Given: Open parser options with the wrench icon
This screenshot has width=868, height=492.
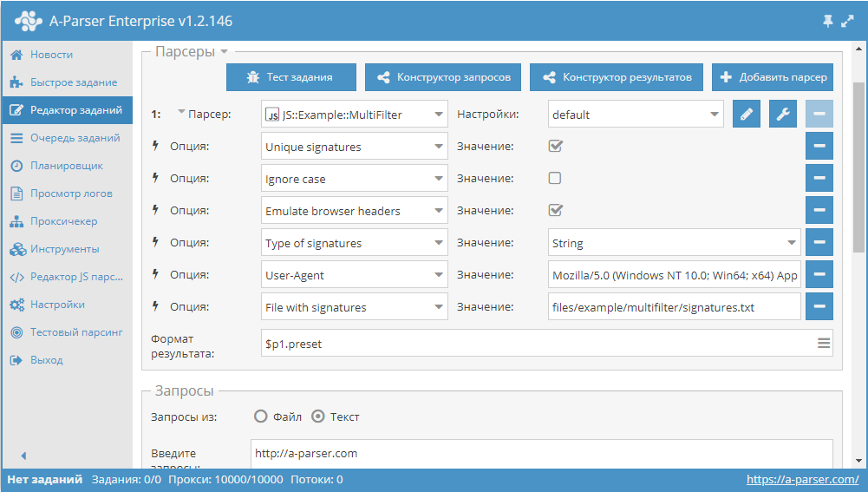Looking at the screenshot, I should click(x=783, y=115).
